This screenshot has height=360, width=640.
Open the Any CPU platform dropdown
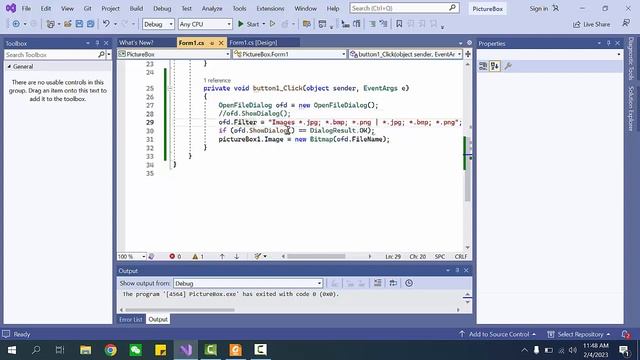(x=205, y=24)
